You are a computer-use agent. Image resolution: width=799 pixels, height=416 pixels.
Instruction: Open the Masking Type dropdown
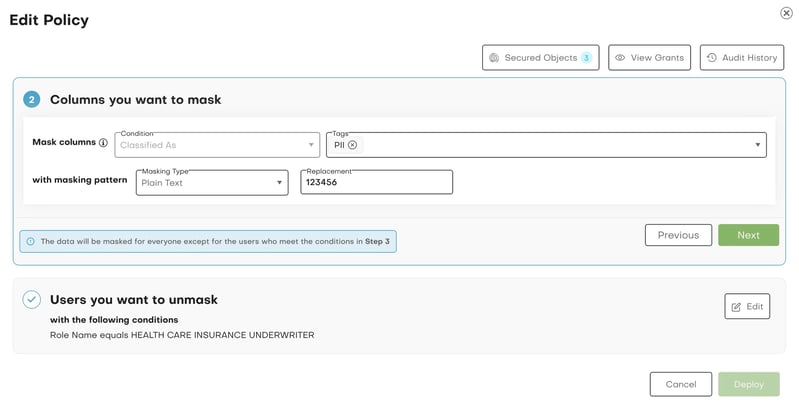pos(212,183)
